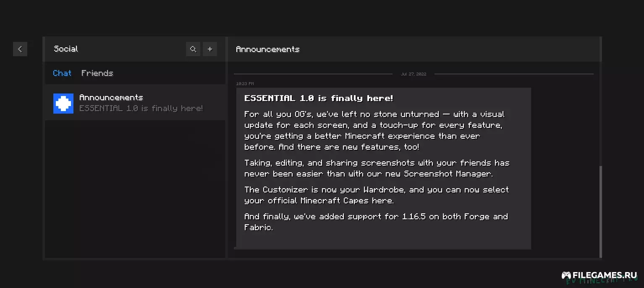This screenshot has height=288, width=644.
Task: Switch to the Friends tab
Action: [97, 73]
